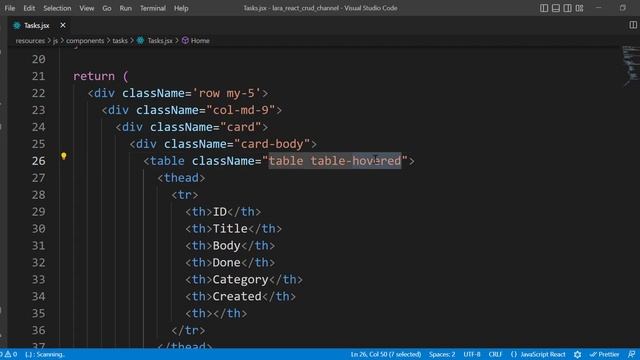Click line number 21
The width and height of the screenshot is (640, 360).
[39, 76]
